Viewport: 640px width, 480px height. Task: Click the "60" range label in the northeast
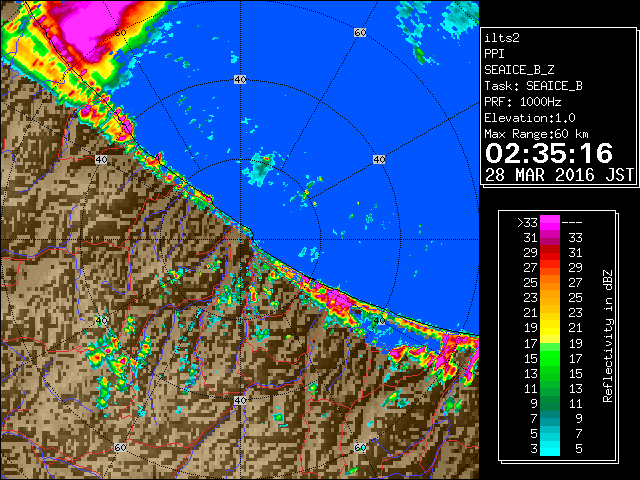coord(360,32)
